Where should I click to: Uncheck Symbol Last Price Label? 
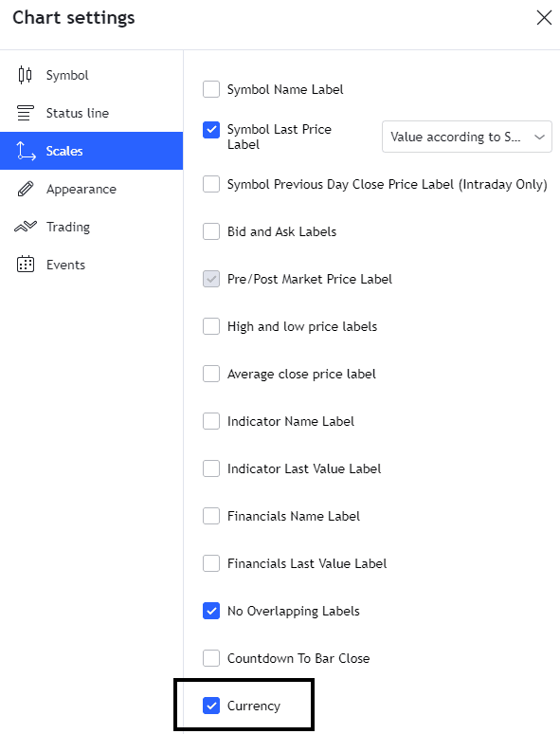(211, 130)
